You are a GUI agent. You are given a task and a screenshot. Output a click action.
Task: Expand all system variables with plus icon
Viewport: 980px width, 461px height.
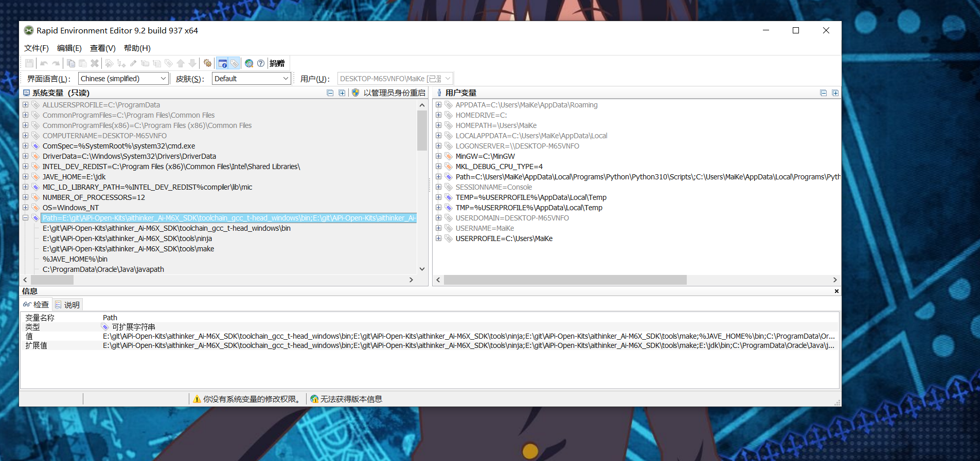[342, 93]
